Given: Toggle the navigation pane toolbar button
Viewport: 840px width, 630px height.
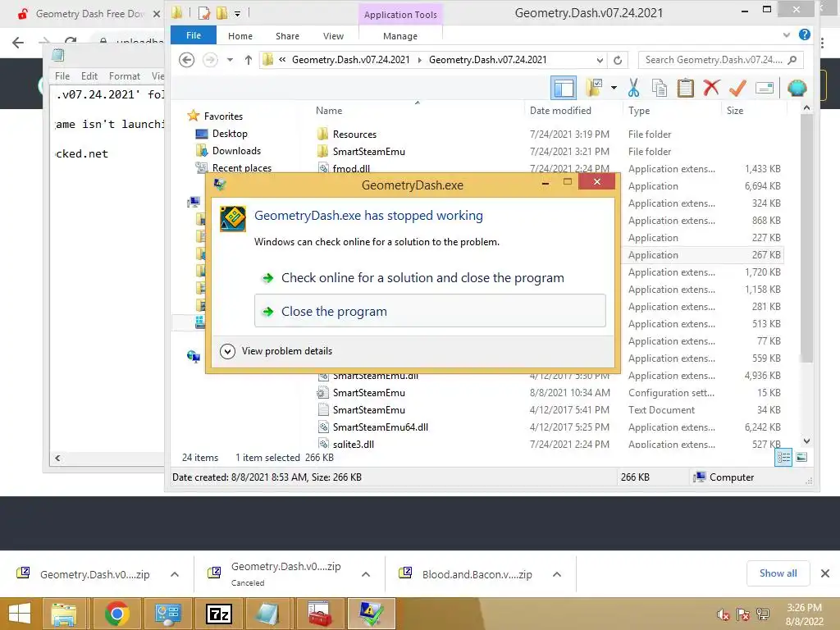Looking at the screenshot, I should click(x=564, y=88).
